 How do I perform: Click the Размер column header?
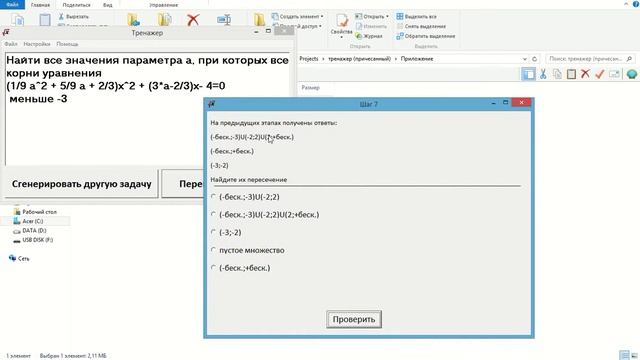pyautogui.click(x=311, y=87)
